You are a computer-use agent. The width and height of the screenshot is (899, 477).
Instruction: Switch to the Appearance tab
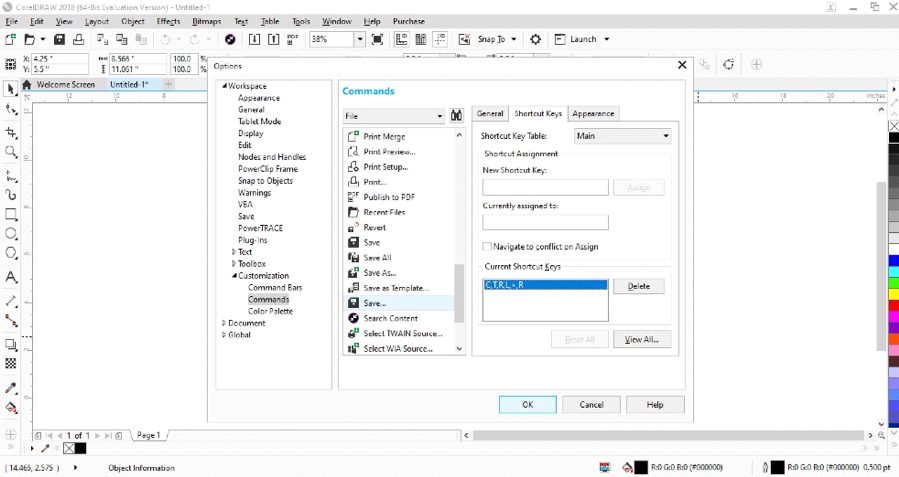(x=593, y=114)
